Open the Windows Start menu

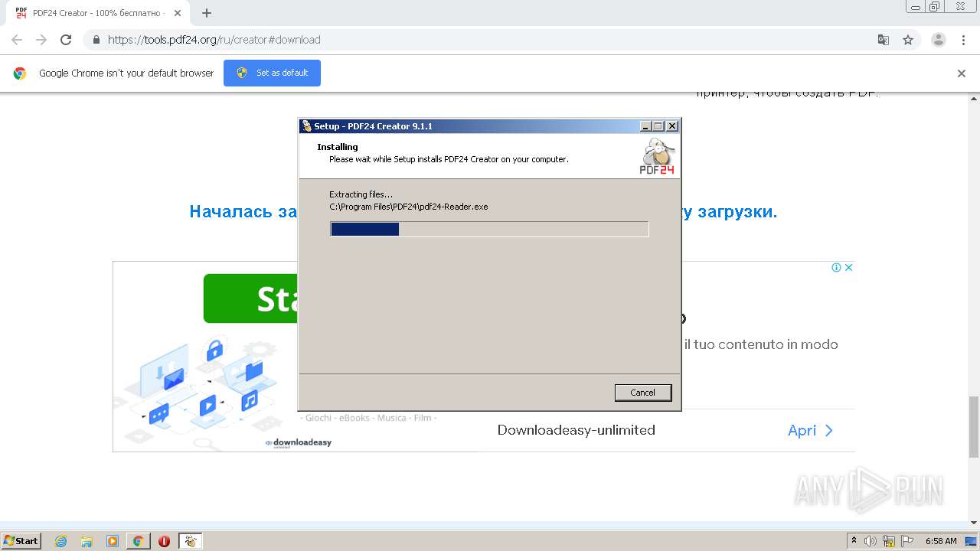[21, 540]
